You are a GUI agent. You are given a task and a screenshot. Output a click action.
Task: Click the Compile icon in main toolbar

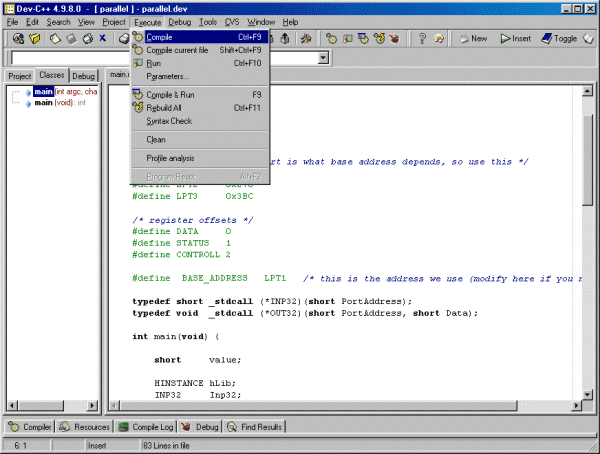click(331, 38)
